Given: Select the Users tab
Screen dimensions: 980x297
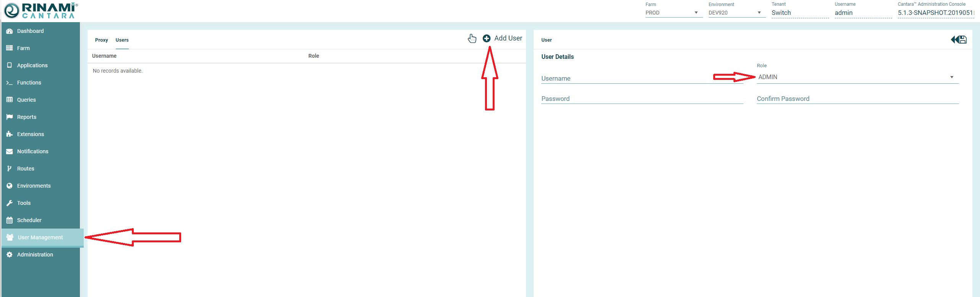Looking at the screenshot, I should pyautogui.click(x=122, y=40).
